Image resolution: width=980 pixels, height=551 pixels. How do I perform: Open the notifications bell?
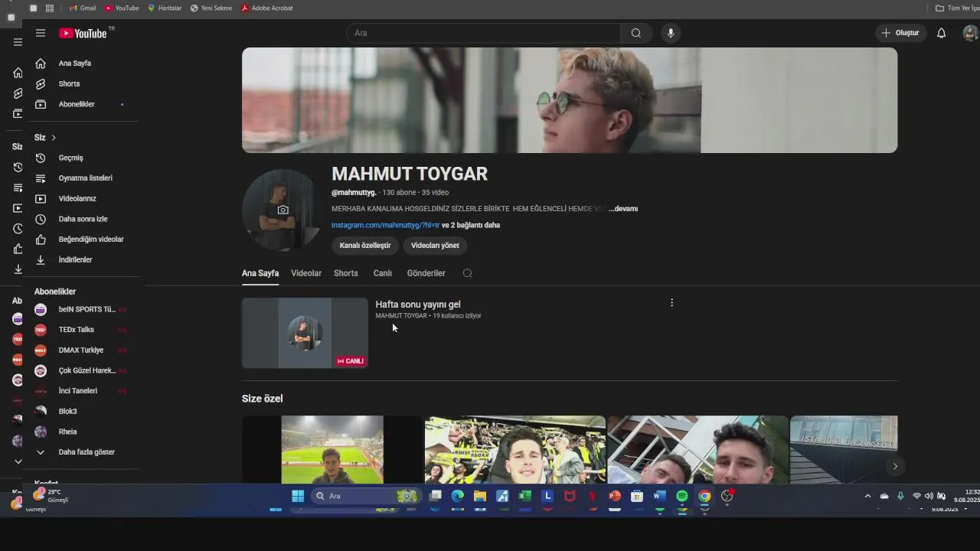click(x=942, y=33)
